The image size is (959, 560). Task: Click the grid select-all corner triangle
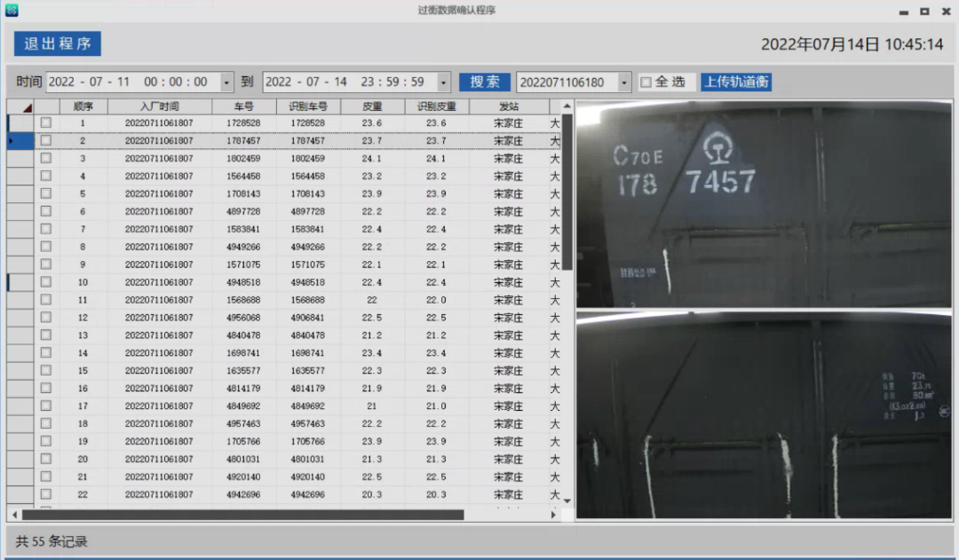point(27,107)
